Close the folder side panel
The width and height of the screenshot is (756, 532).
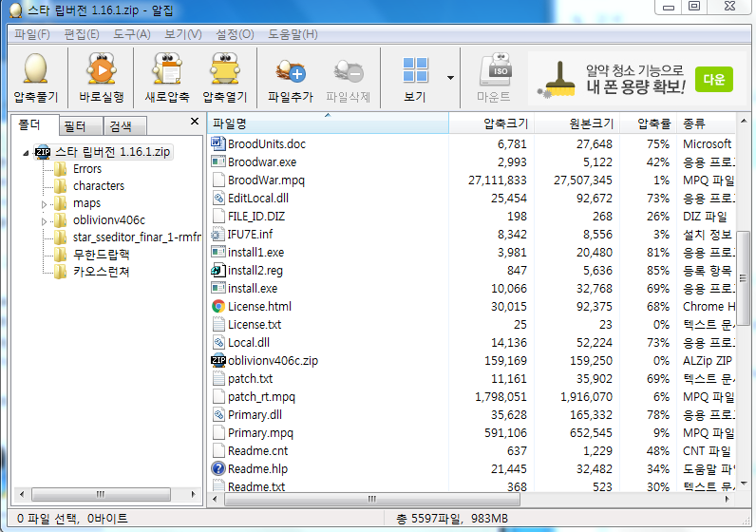point(195,121)
